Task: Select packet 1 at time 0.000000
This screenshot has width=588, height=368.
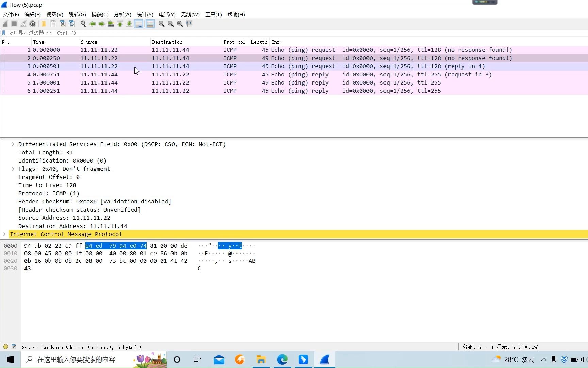Action: (x=294, y=50)
